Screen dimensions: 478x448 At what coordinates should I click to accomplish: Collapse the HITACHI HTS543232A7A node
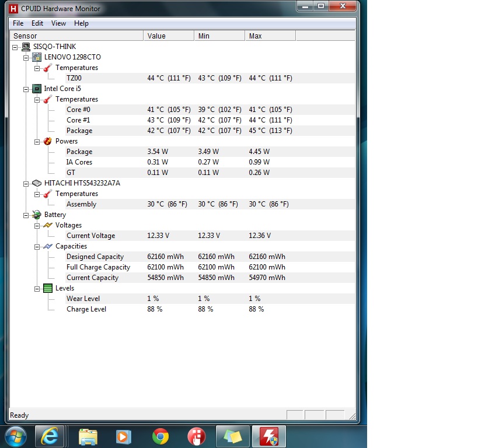click(x=26, y=184)
